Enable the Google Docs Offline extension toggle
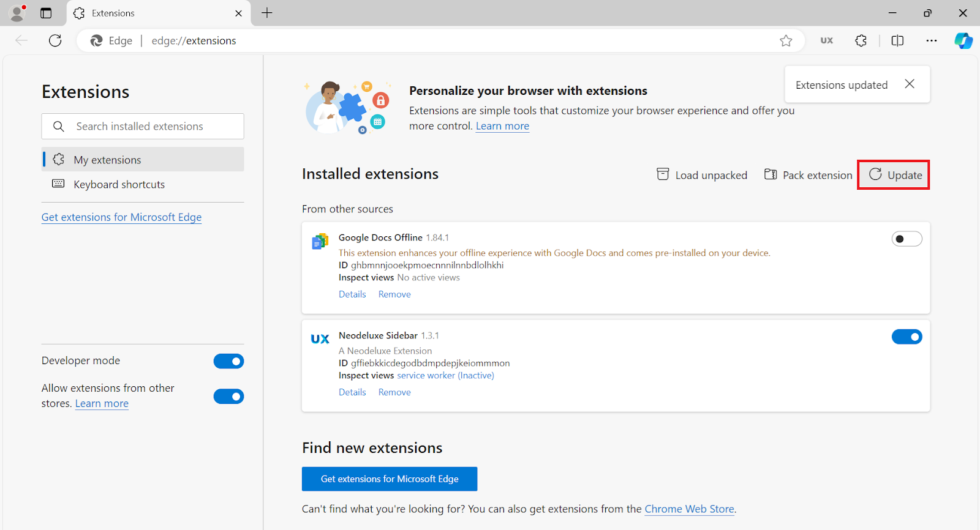980x530 pixels. pyautogui.click(x=907, y=239)
